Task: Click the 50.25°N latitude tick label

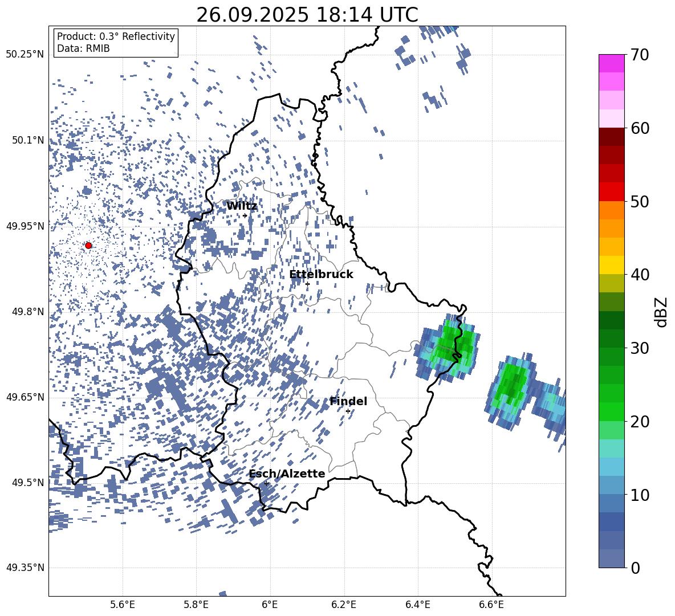Action: click(25, 55)
